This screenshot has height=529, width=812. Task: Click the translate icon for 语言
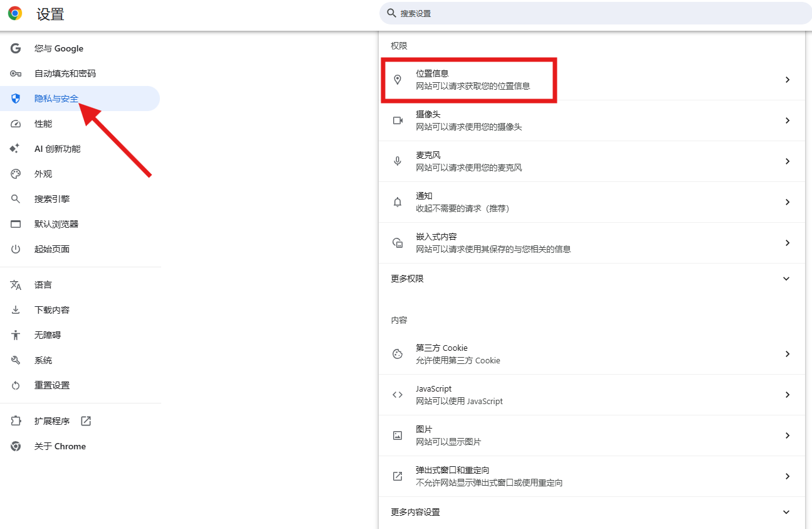coord(16,285)
